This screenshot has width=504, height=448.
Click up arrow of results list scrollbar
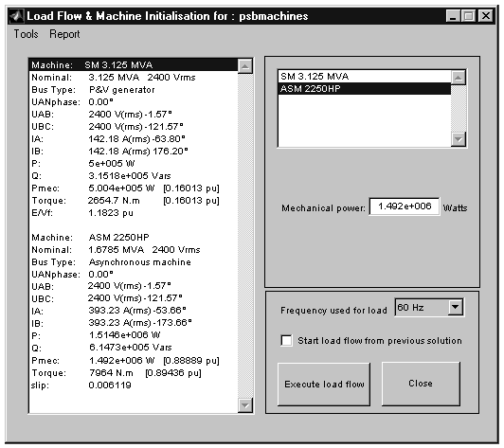tap(245, 66)
